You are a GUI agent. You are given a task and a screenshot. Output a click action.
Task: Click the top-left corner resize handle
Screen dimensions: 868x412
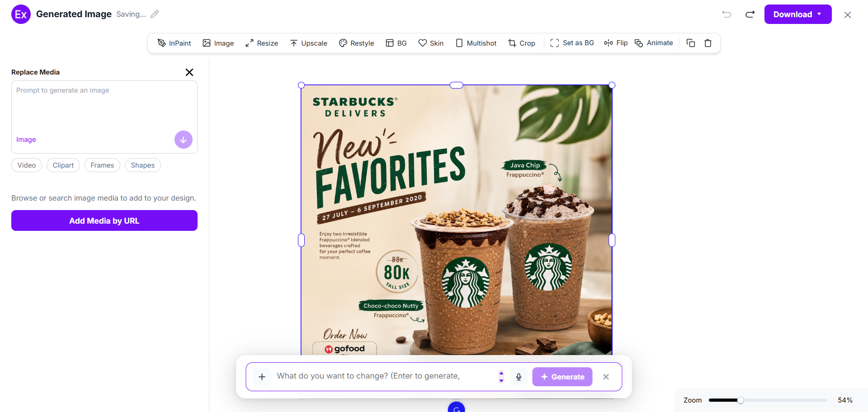pos(302,85)
